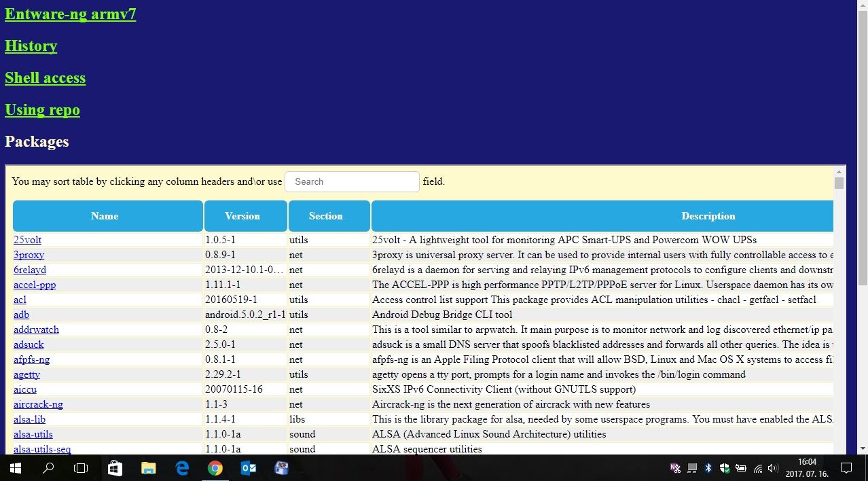Open Windows Defender shield tray icon
The width and height of the screenshot is (868, 481).
click(724, 468)
